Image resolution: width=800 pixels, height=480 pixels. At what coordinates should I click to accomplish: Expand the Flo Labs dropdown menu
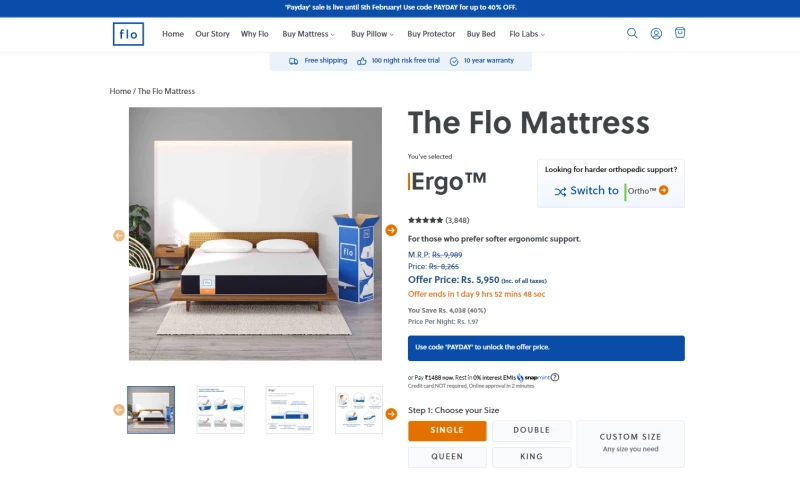tap(527, 34)
